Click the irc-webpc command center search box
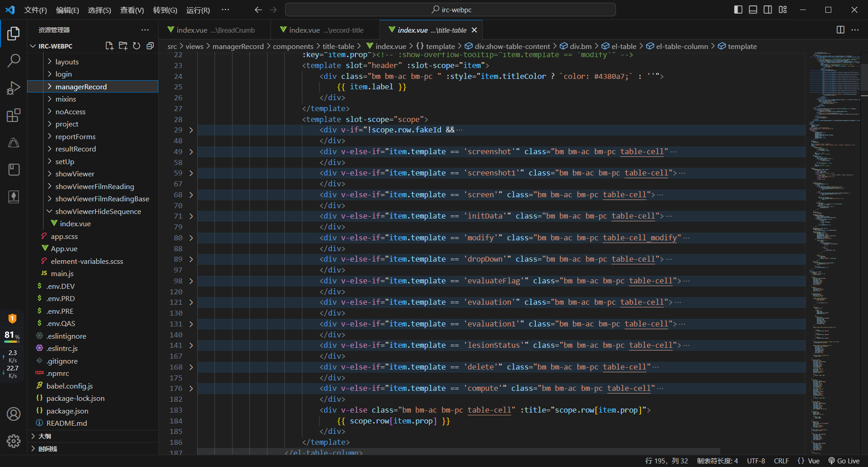Viewport: 868px width, 467px height. coord(450,10)
